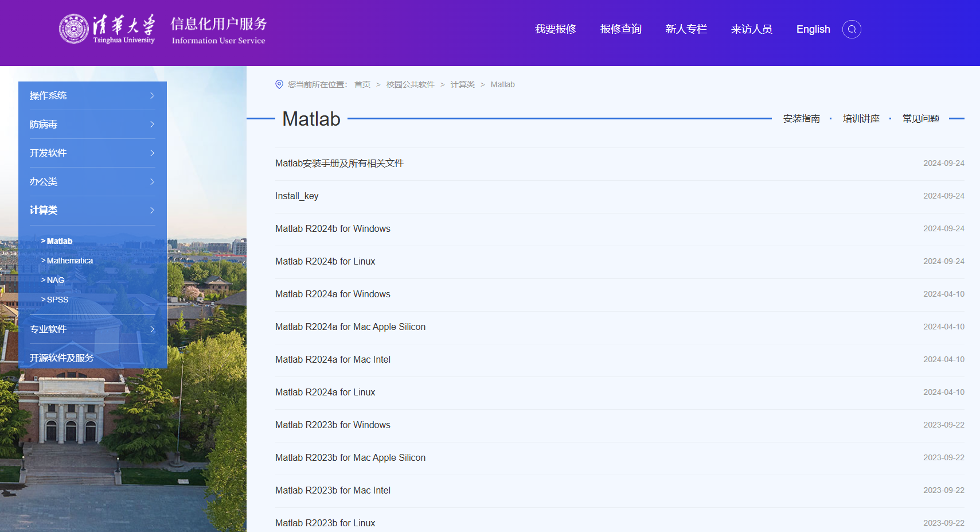Open Matlab R2023b for Mac Apple Silicon

point(350,458)
